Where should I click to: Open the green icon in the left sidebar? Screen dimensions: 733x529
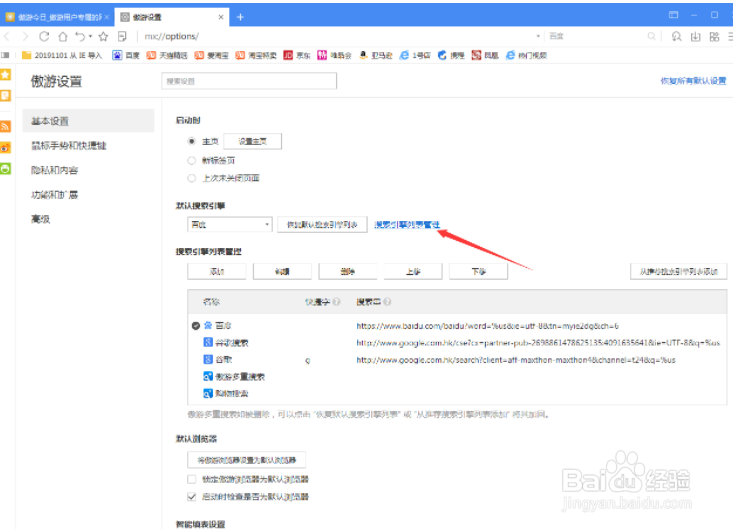(x=5, y=169)
